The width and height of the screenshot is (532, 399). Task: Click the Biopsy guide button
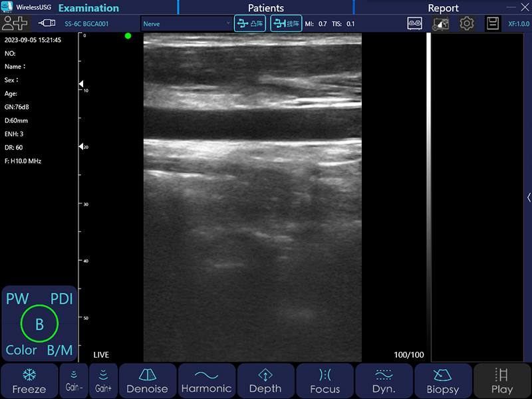443,381
